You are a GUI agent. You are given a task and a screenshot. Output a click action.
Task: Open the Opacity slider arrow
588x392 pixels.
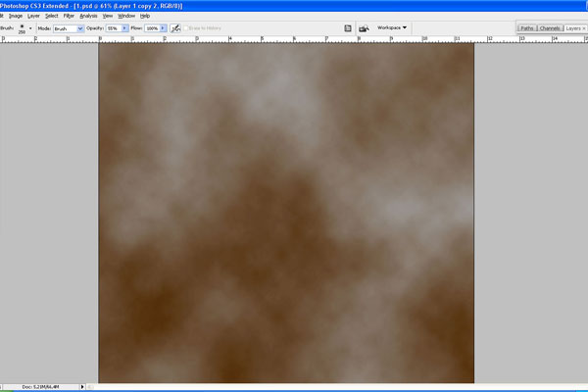point(124,28)
